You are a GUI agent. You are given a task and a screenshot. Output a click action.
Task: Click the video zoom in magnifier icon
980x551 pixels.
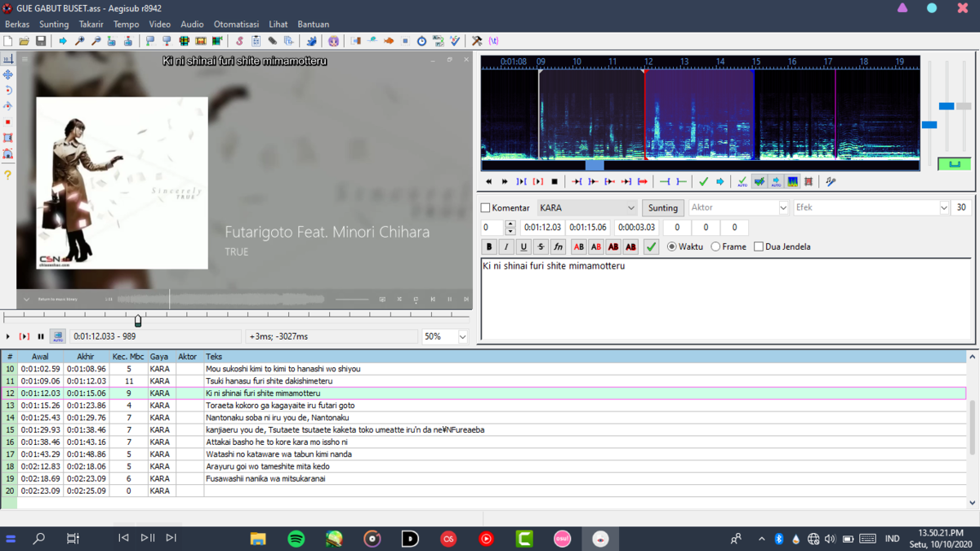tap(79, 41)
